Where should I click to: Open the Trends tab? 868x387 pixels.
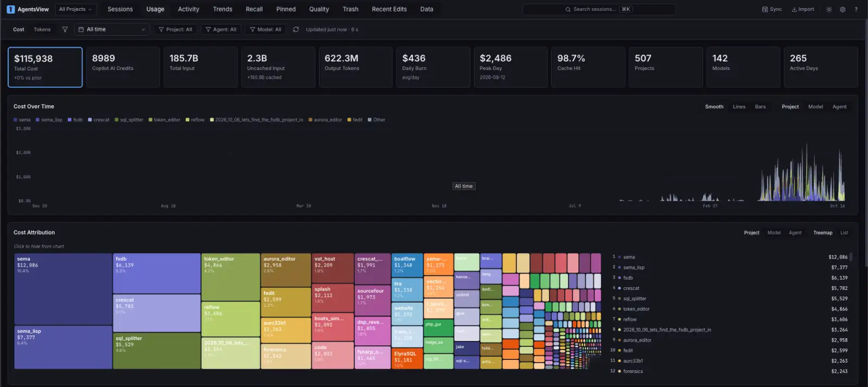click(x=222, y=9)
